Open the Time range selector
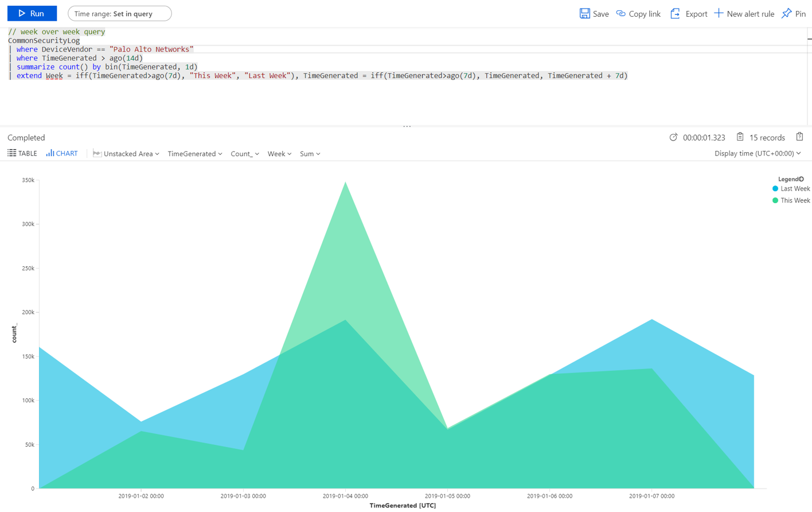The width and height of the screenshot is (812, 512). point(119,13)
